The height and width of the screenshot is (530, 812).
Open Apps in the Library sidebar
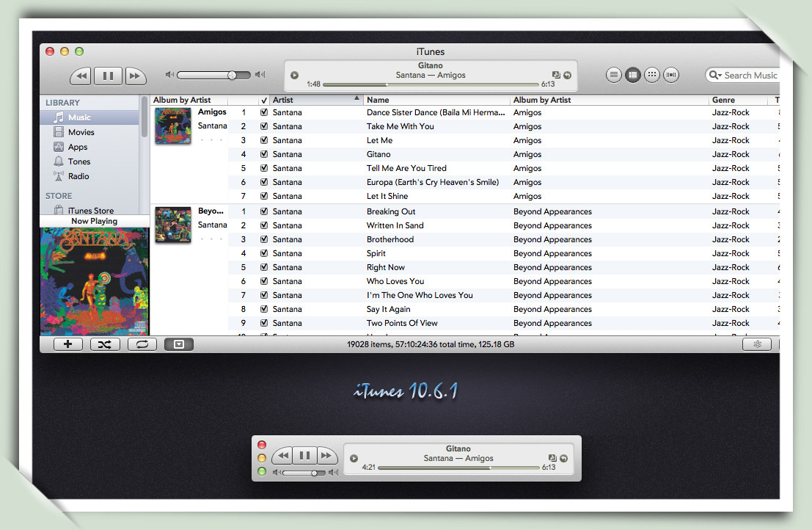(89, 147)
